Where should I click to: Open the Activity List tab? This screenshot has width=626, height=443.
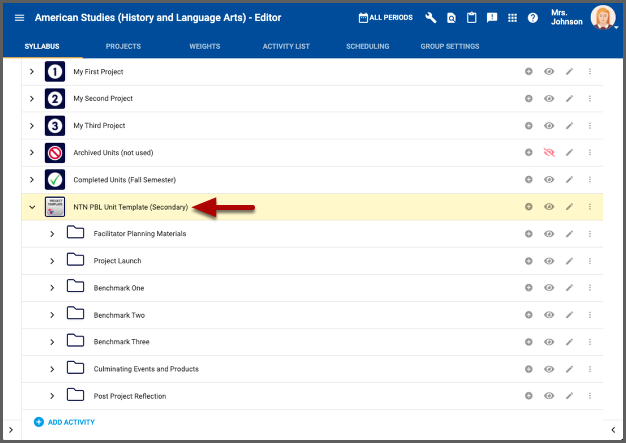[x=286, y=46]
